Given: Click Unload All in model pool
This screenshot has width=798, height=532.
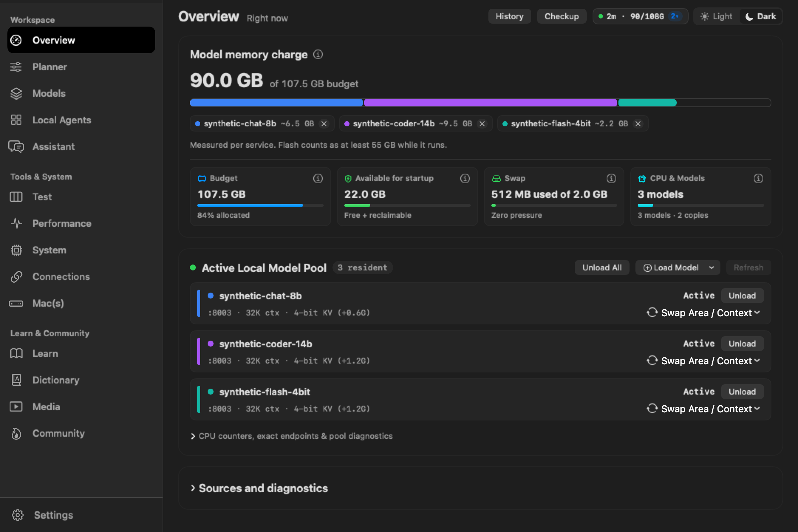Looking at the screenshot, I should 602,267.
